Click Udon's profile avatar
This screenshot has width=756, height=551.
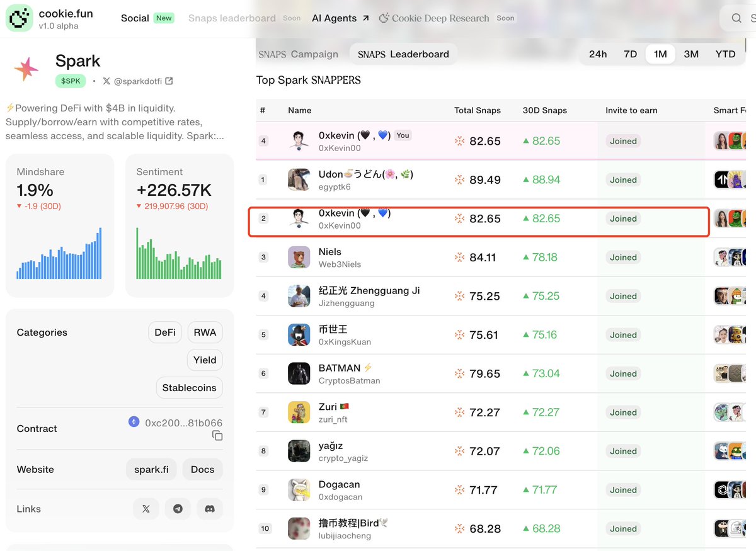tap(299, 179)
